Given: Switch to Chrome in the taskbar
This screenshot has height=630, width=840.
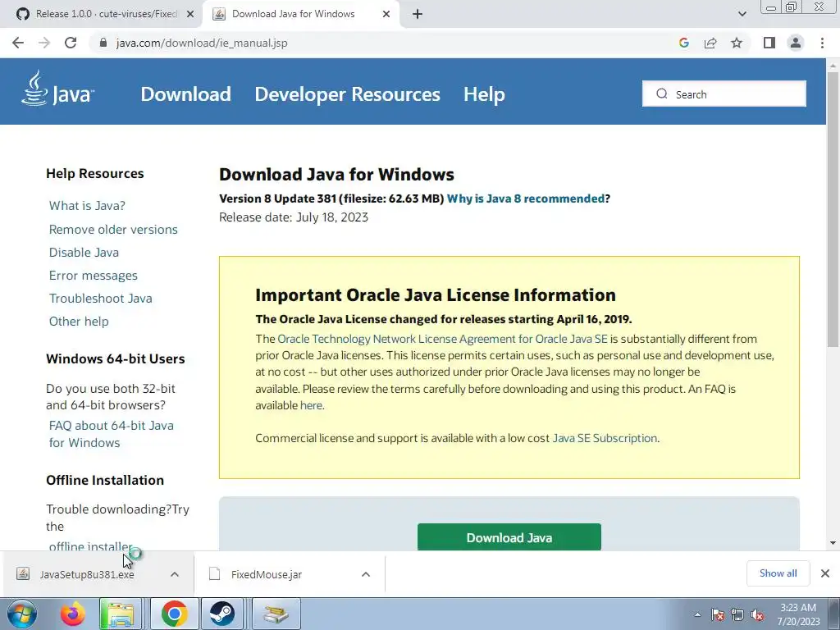Looking at the screenshot, I should coord(174,614).
